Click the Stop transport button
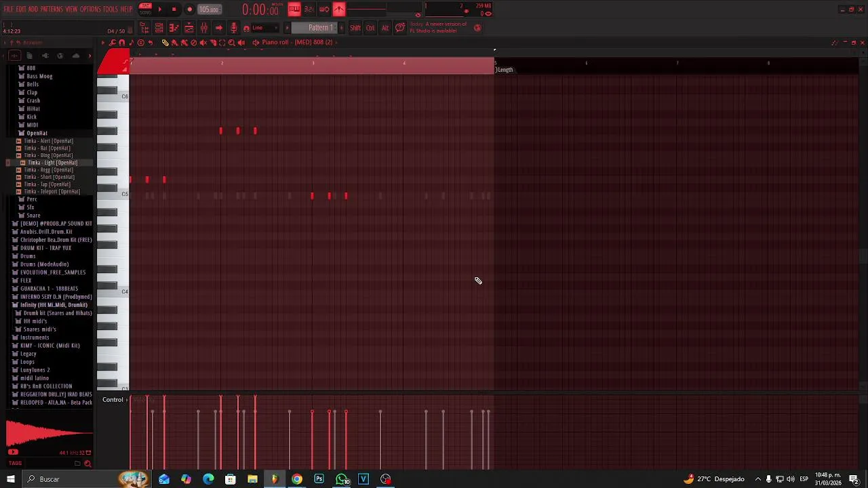This screenshot has width=868, height=488. coord(174,9)
